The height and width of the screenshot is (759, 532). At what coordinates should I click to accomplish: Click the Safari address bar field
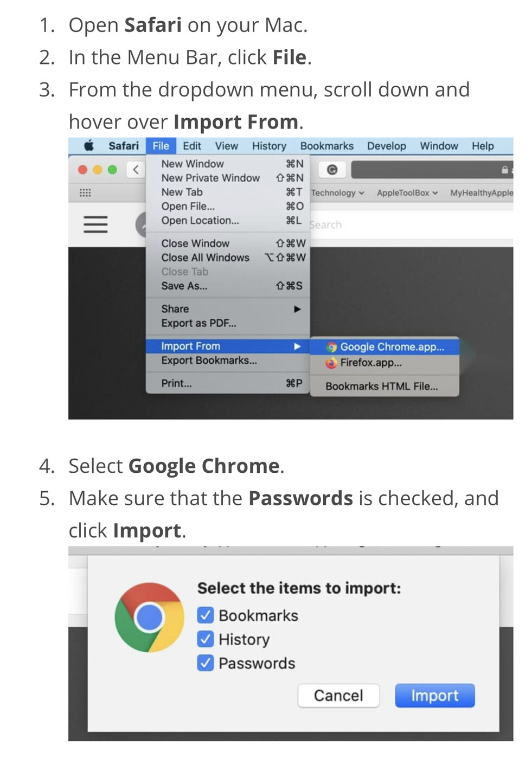(432, 170)
